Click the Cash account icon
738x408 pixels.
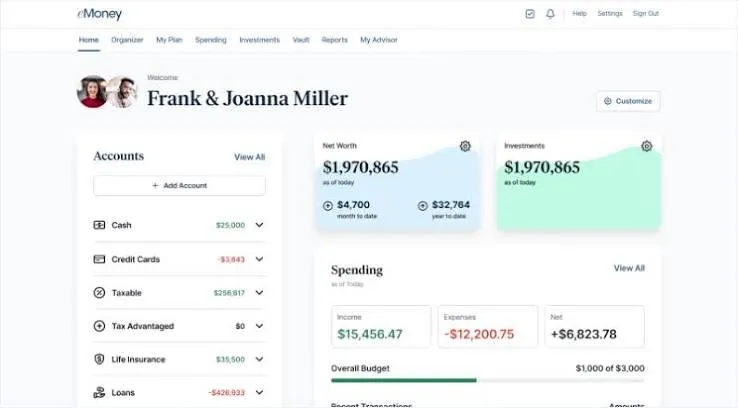coord(99,225)
